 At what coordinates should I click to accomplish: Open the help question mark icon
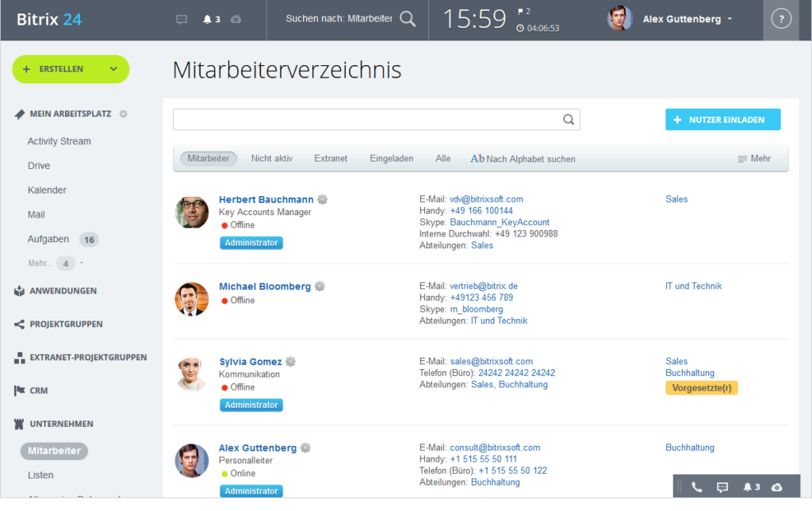781,19
